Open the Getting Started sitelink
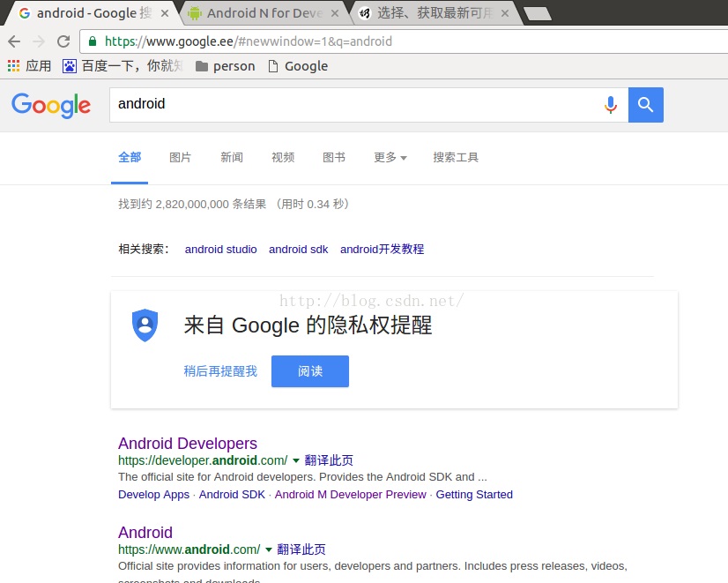This screenshot has width=728, height=583. pyautogui.click(x=474, y=494)
